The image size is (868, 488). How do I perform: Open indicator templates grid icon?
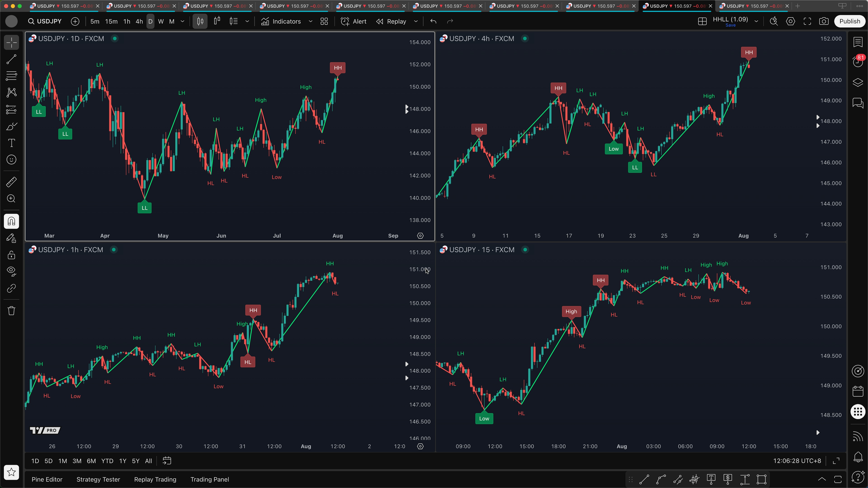tap(324, 21)
